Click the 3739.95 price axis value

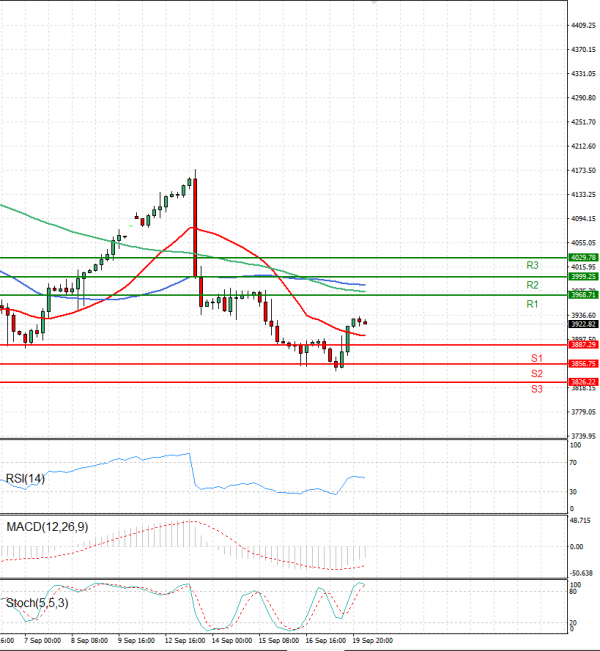coord(583,436)
